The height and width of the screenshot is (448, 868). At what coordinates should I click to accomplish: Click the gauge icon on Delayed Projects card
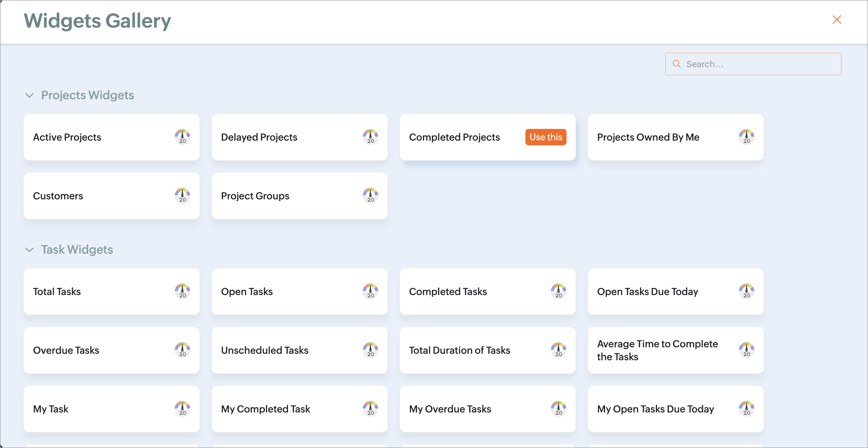coord(370,137)
